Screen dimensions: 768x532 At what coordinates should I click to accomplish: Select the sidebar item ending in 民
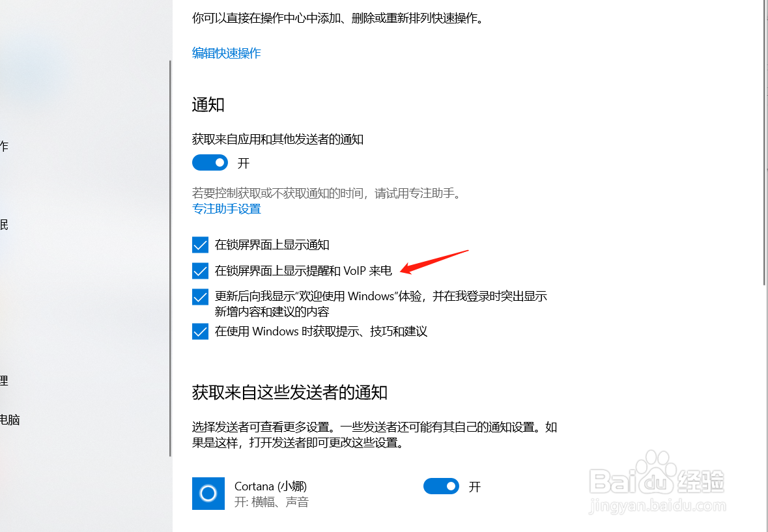coord(4,225)
